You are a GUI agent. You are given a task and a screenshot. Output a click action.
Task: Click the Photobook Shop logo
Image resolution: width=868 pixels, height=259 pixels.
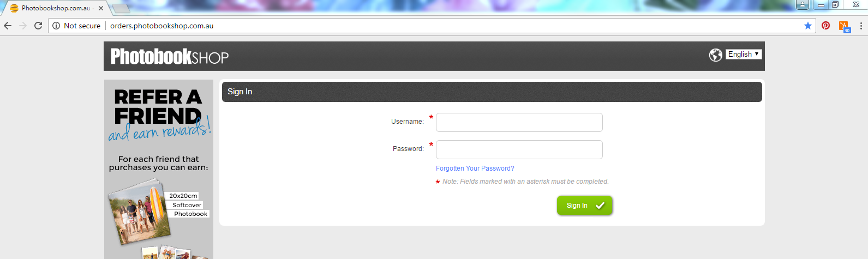pyautogui.click(x=170, y=56)
